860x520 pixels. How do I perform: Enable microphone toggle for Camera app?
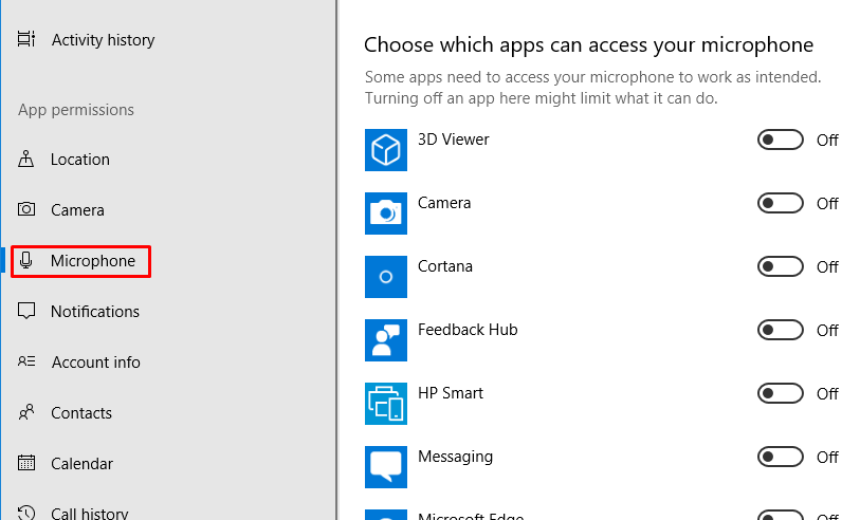pos(780,204)
